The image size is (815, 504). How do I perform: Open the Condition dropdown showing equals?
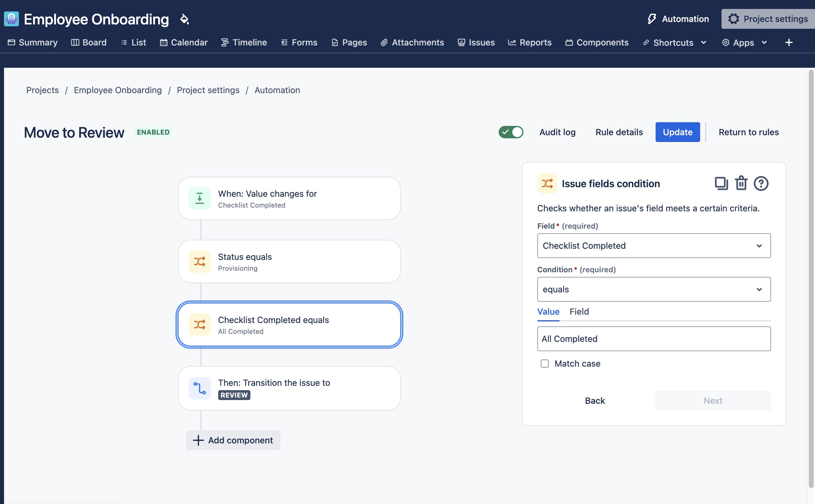pyautogui.click(x=654, y=289)
